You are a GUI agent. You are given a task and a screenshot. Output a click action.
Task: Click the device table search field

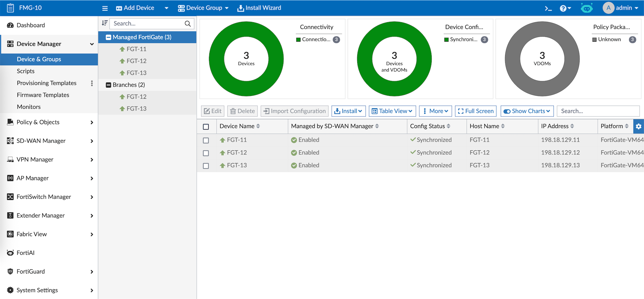[x=598, y=111]
